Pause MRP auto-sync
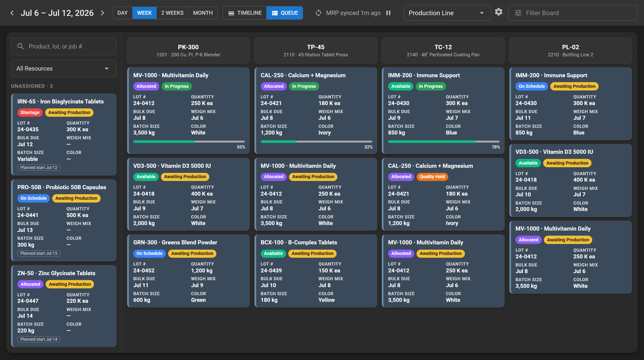644x360 pixels. (x=388, y=13)
